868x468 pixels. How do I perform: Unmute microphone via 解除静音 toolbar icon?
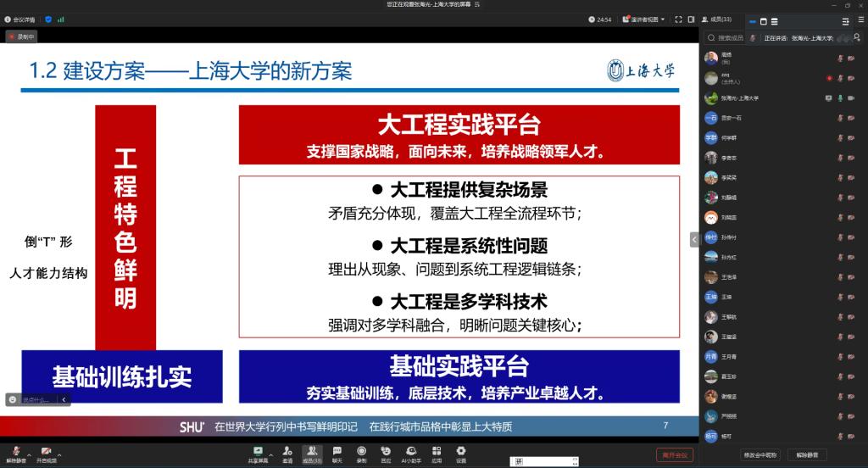[16, 454]
